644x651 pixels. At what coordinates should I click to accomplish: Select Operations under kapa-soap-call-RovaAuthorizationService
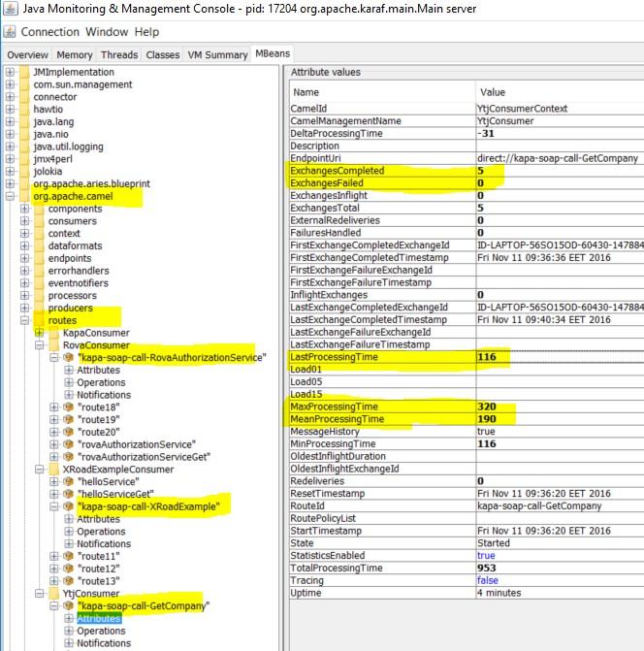(101, 382)
